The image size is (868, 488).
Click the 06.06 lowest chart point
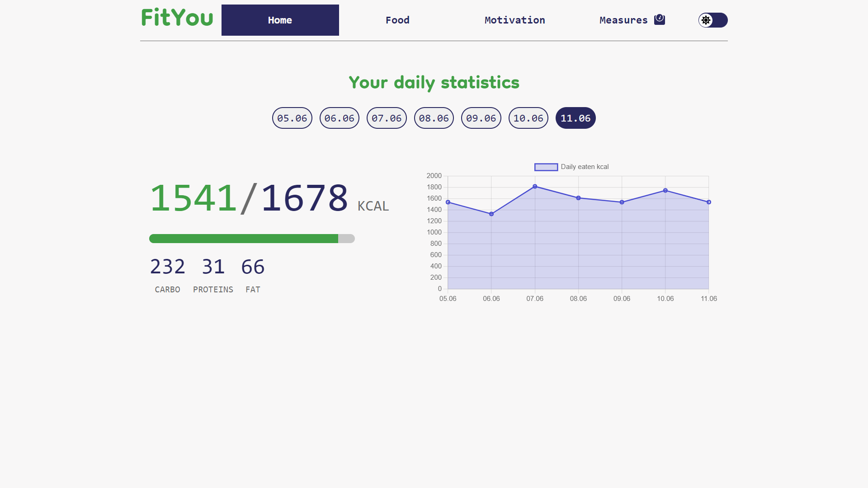click(x=491, y=214)
